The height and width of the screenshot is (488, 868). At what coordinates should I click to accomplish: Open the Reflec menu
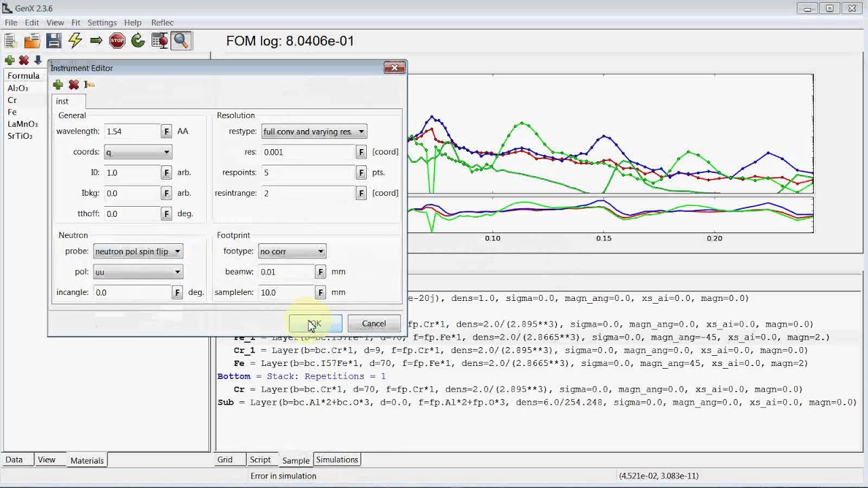point(162,22)
